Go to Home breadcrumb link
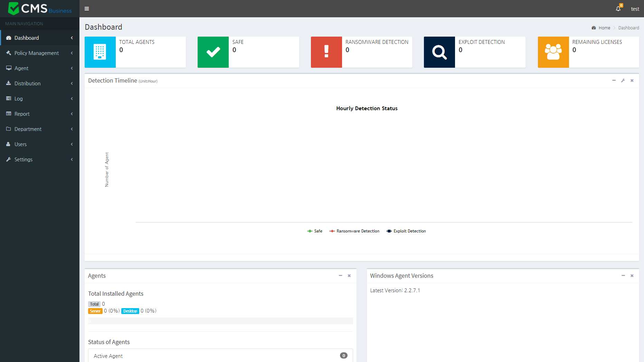Image resolution: width=644 pixels, height=362 pixels. pyautogui.click(x=604, y=28)
